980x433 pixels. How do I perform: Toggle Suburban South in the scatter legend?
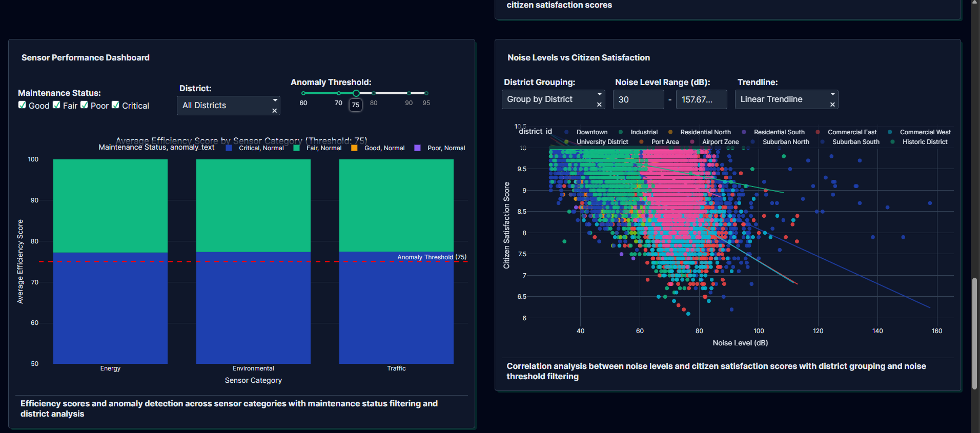[x=850, y=142]
